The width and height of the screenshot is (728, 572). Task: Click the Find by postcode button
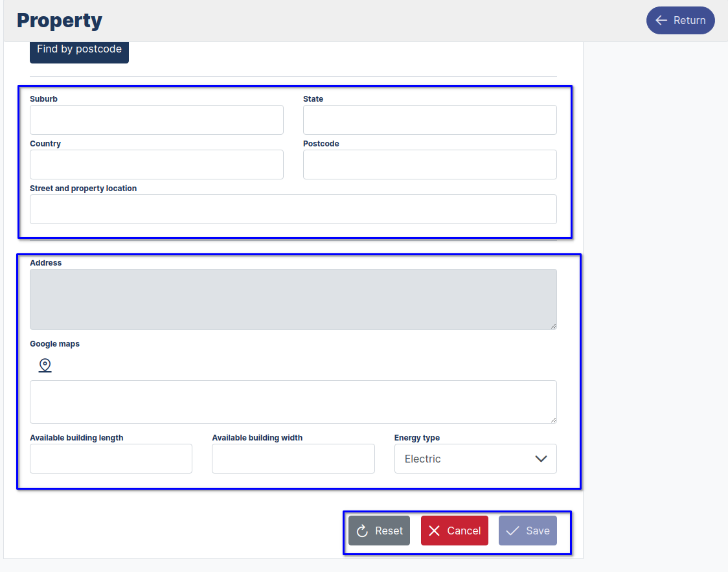point(79,49)
